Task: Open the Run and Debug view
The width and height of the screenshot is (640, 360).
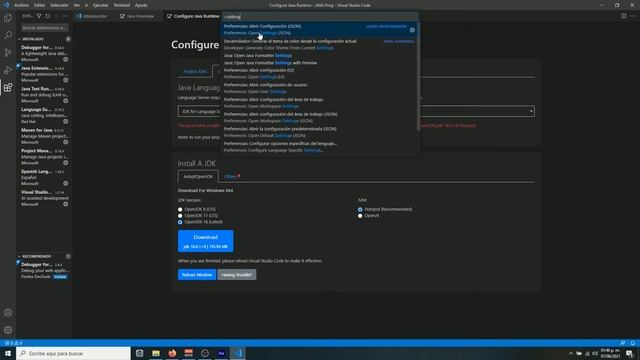Action: pos(8,70)
